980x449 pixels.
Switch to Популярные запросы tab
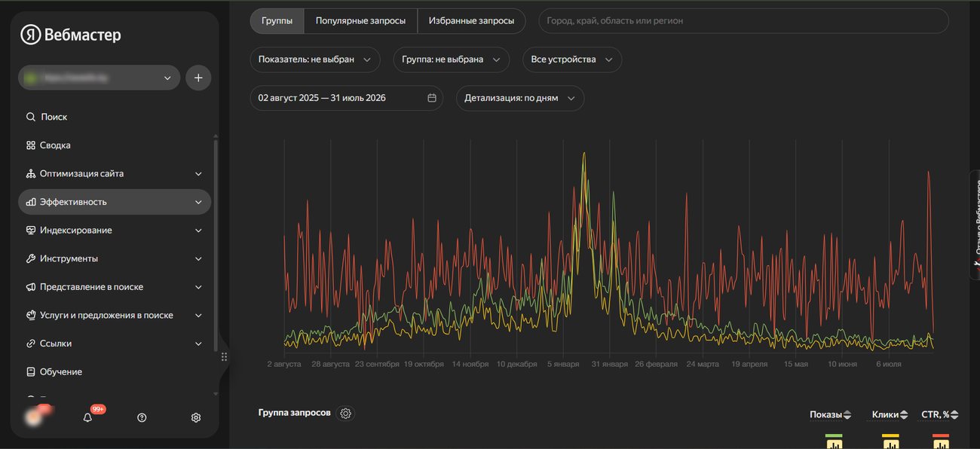click(360, 21)
